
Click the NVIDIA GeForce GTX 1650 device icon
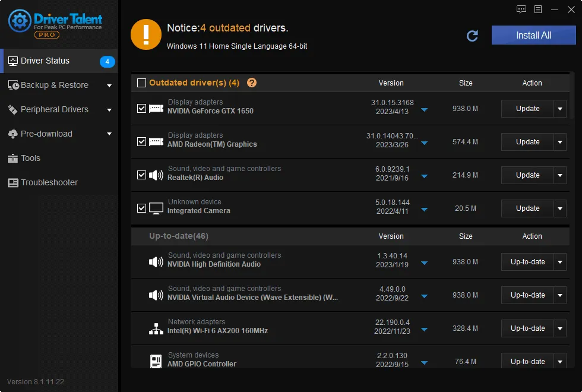pos(156,109)
